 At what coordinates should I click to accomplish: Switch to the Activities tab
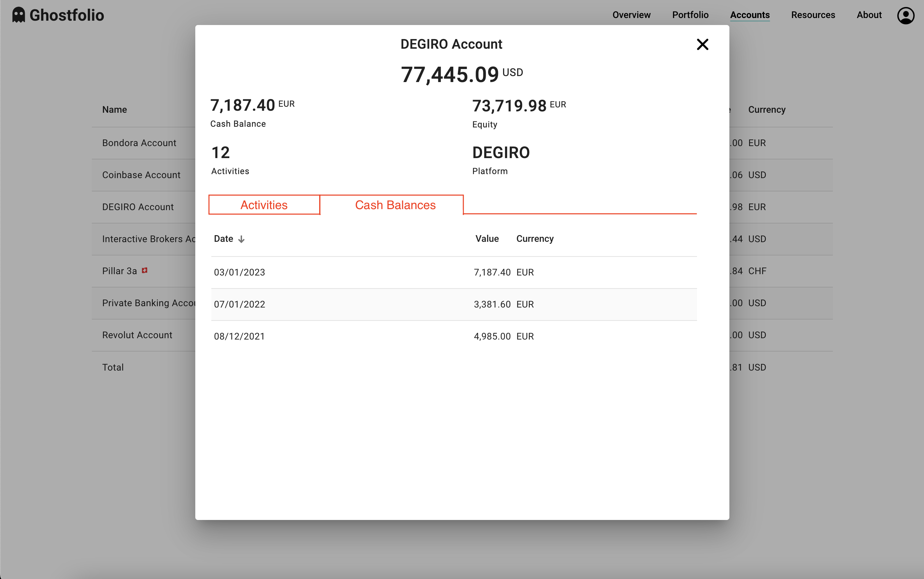pos(264,205)
